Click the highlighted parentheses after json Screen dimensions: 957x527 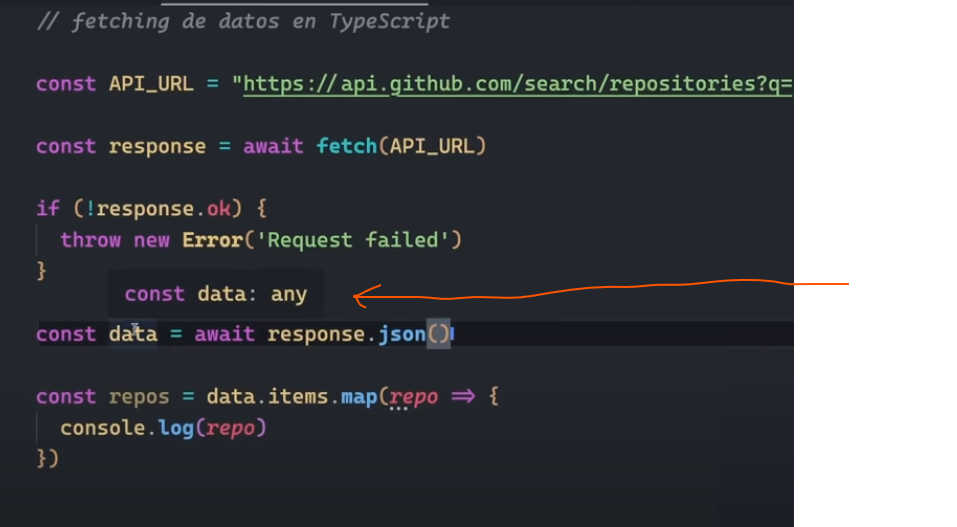click(439, 334)
